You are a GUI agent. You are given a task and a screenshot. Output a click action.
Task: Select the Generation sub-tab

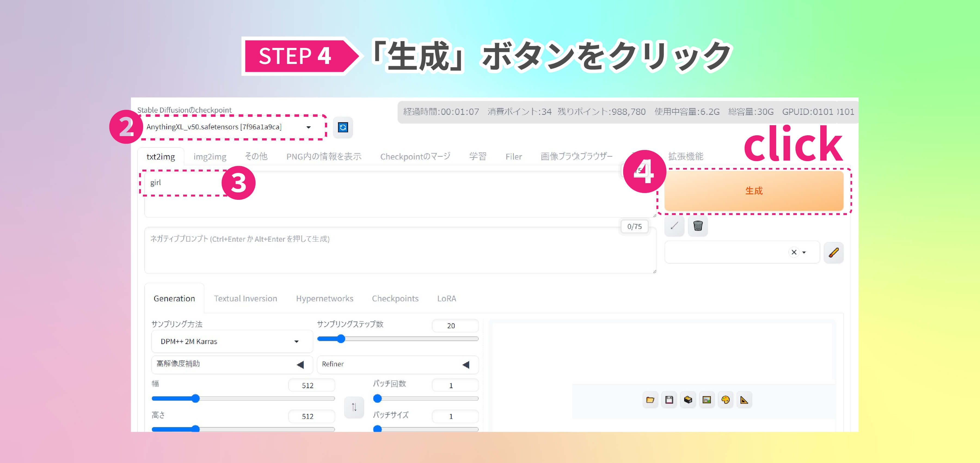click(x=174, y=299)
